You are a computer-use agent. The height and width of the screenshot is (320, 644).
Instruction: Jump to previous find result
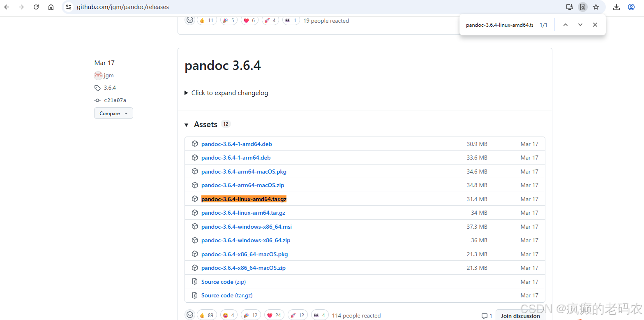click(x=566, y=25)
